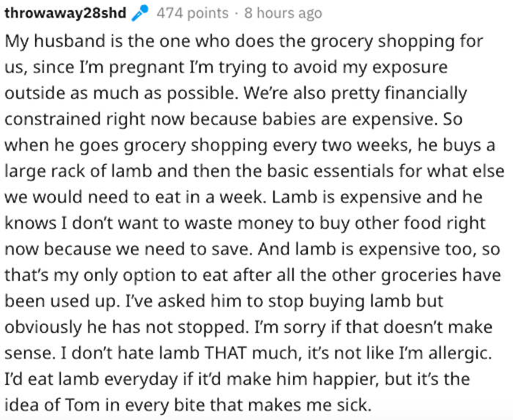This screenshot has height=420, width=513.
Task: Click the capitalized word 'THAT'
Action: (225, 353)
